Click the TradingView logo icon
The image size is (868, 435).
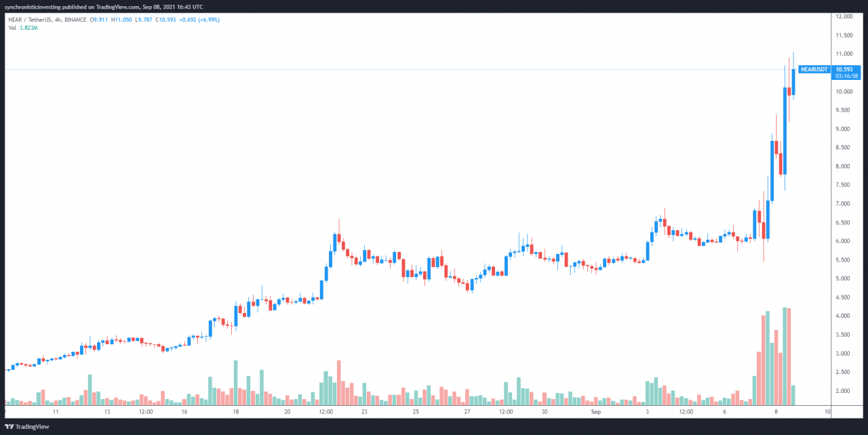click(x=9, y=426)
